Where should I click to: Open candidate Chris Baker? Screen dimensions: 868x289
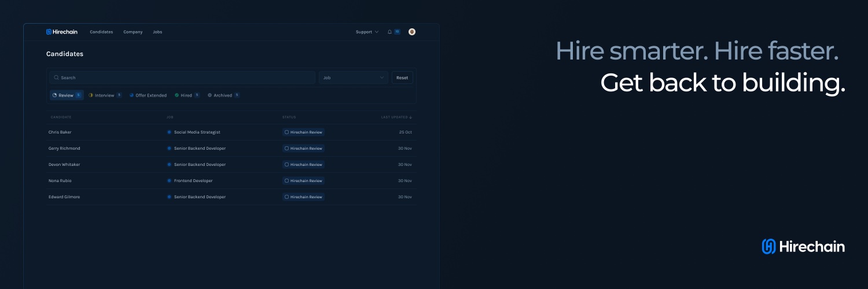[x=60, y=132]
